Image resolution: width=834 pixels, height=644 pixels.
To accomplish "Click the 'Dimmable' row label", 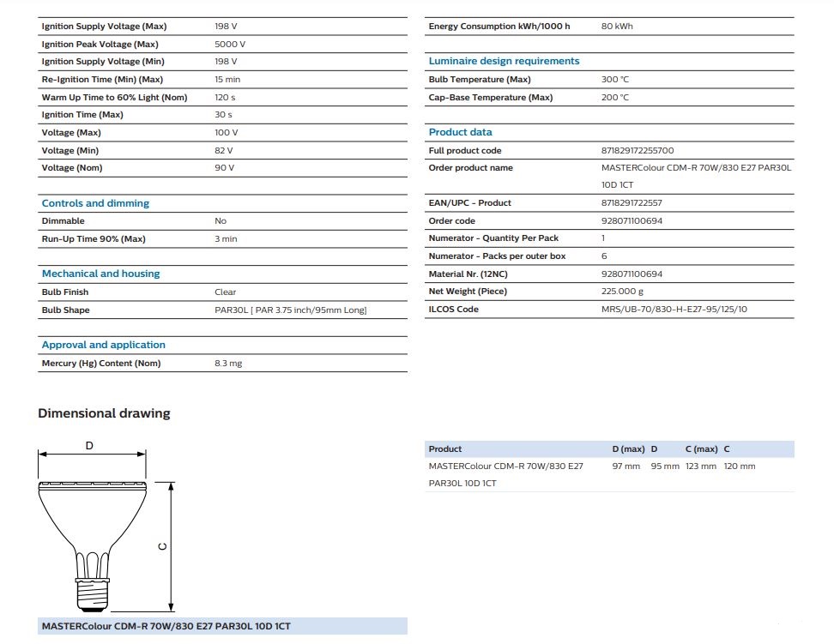I will pyautogui.click(x=63, y=220).
